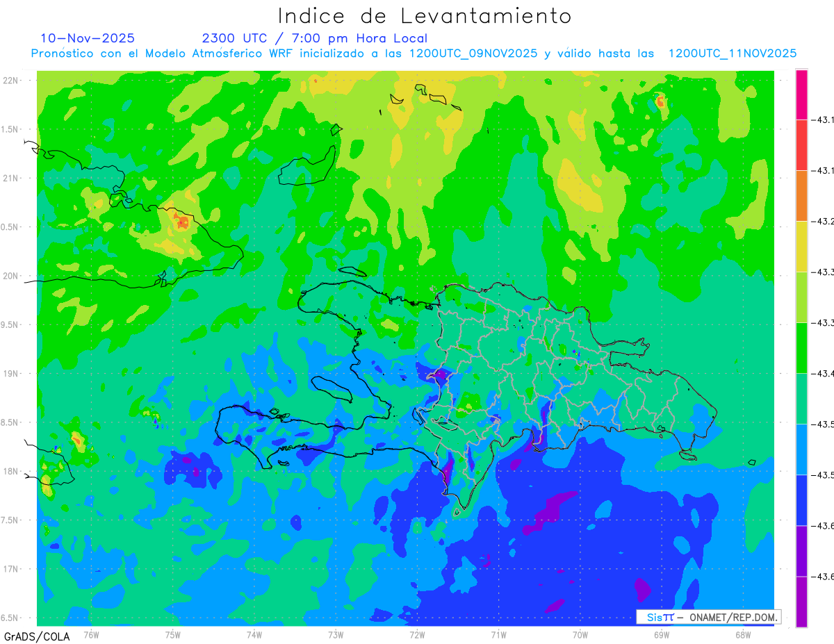Click the "76W" longitude label
The width and height of the screenshot is (834, 644).
point(91,634)
